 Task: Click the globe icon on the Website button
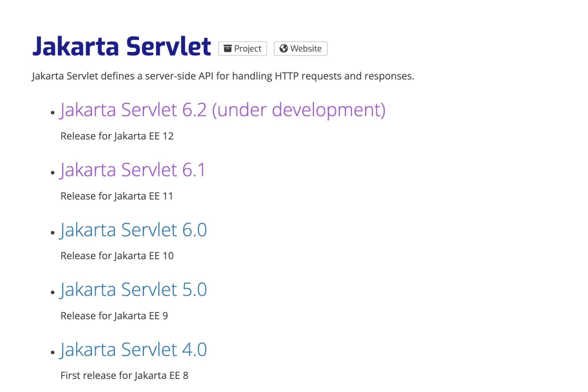(284, 48)
